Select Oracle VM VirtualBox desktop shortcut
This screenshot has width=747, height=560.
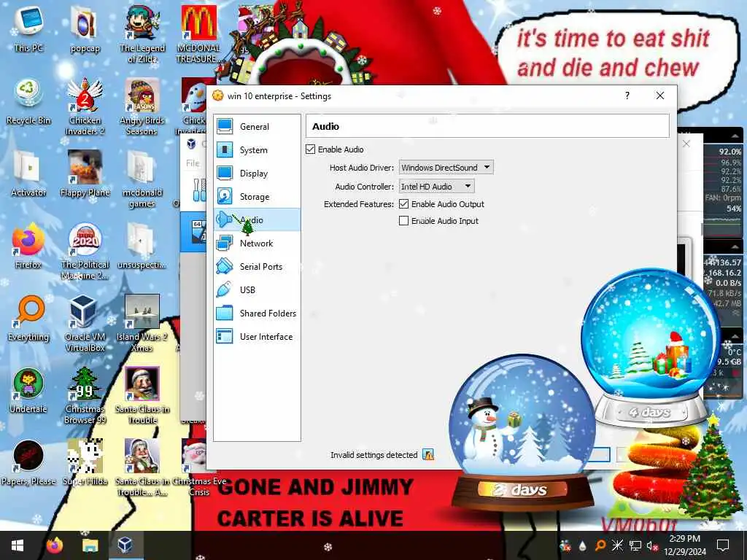(x=85, y=323)
